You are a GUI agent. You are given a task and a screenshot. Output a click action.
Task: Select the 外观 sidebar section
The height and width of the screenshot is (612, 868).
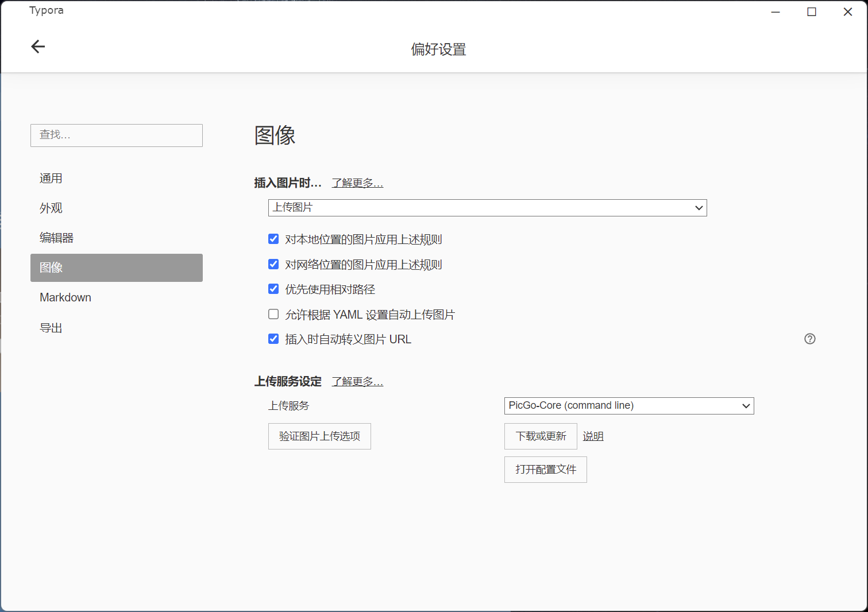coord(51,208)
